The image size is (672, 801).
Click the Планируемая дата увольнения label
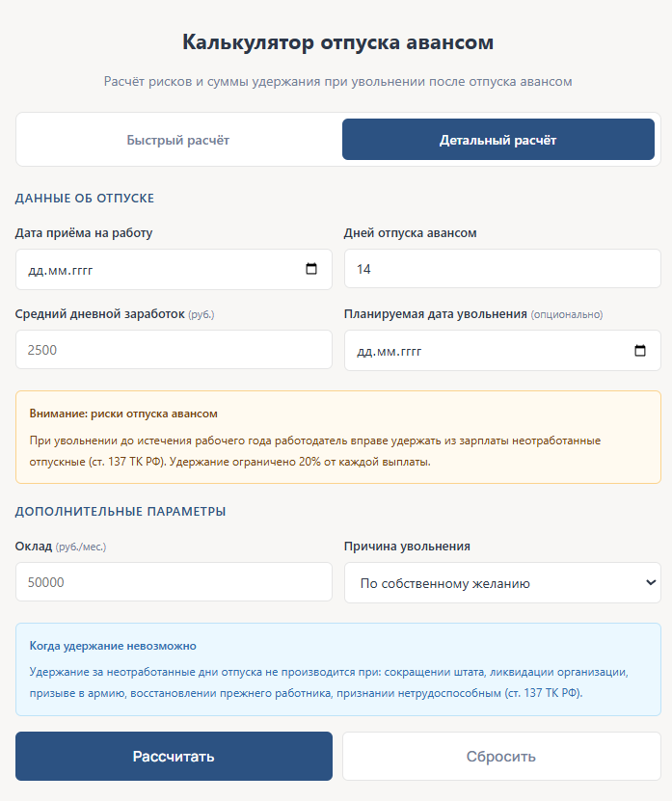pos(435,314)
